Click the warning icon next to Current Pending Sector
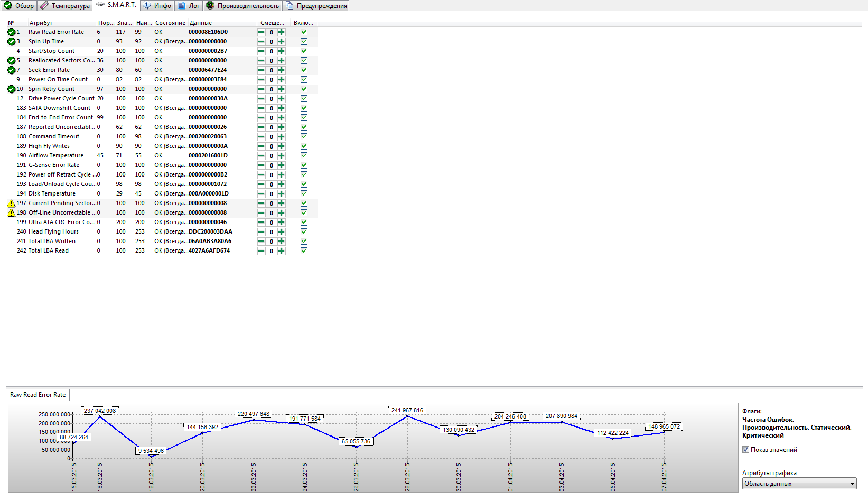868x501 pixels. (x=11, y=203)
